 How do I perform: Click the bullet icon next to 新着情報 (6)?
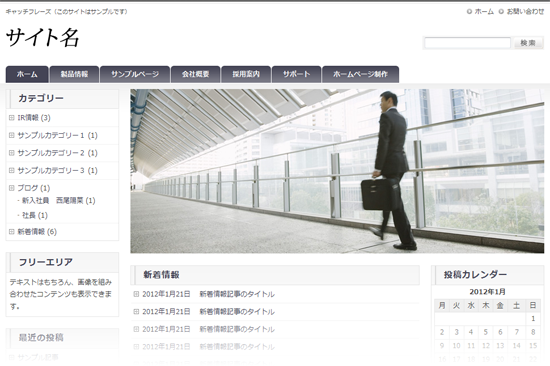point(12,232)
